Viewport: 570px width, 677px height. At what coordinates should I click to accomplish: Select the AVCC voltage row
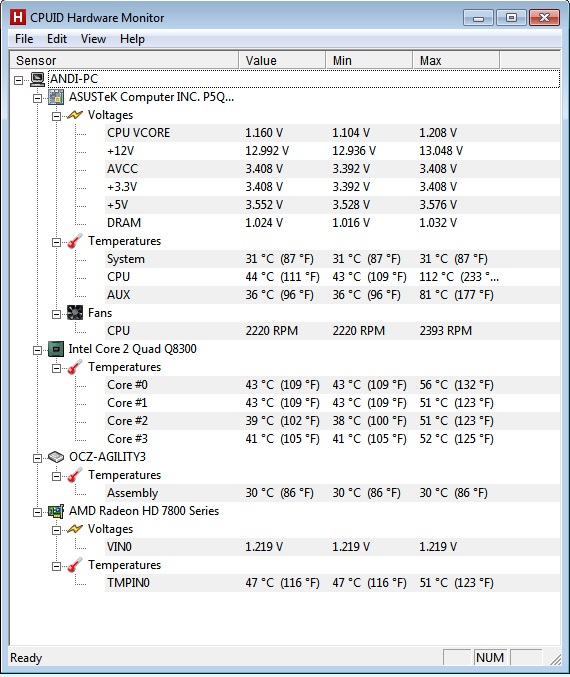[x=332, y=169]
